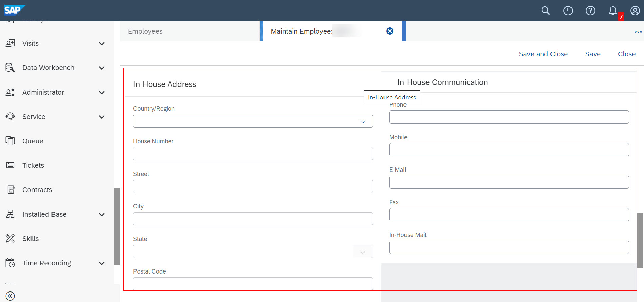This screenshot has width=644, height=302.
Task: Click the Tickets sidebar icon
Action: [10, 165]
